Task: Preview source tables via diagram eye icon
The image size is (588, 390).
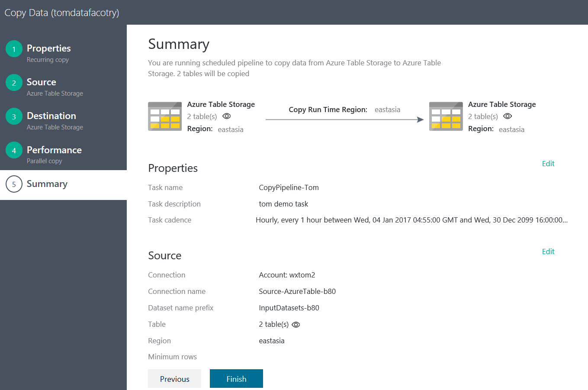Action: [x=226, y=116]
